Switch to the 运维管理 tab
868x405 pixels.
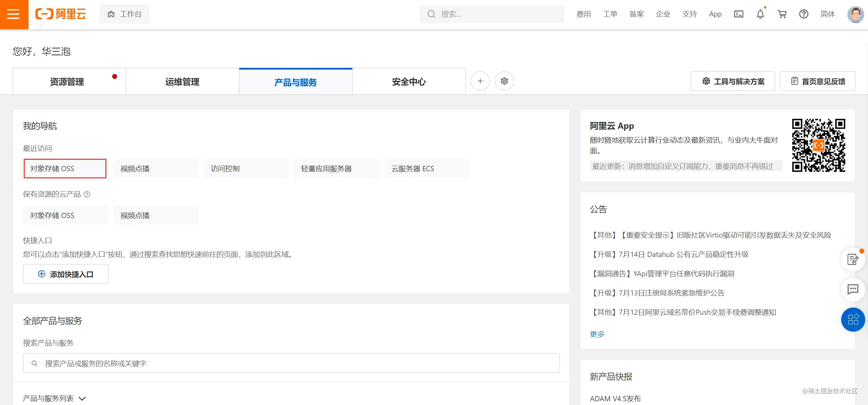click(182, 81)
